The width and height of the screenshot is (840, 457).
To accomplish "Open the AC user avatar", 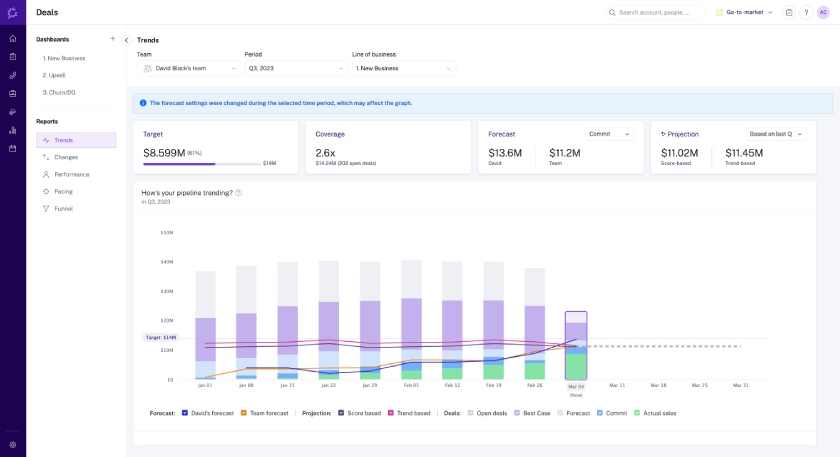I will [x=823, y=12].
